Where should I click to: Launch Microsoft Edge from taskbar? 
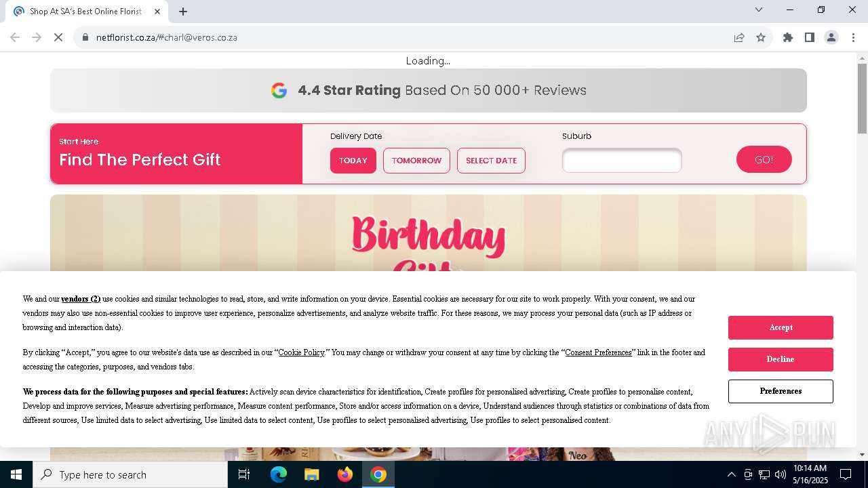(279, 474)
